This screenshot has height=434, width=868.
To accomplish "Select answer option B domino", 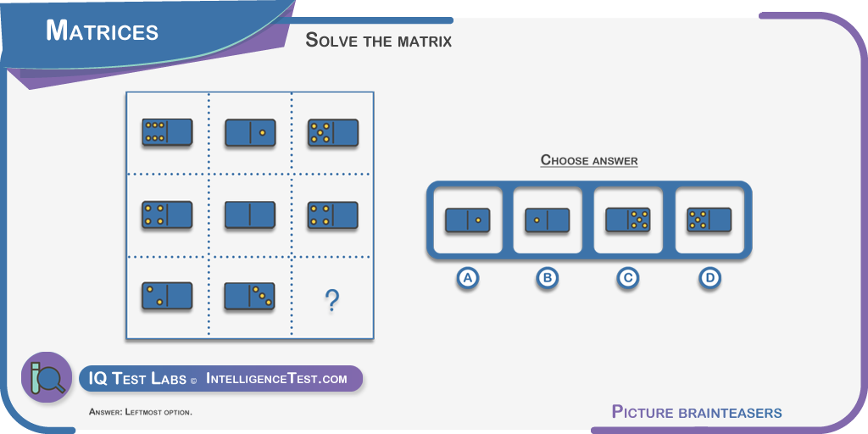I will pyautogui.click(x=548, y=220).
